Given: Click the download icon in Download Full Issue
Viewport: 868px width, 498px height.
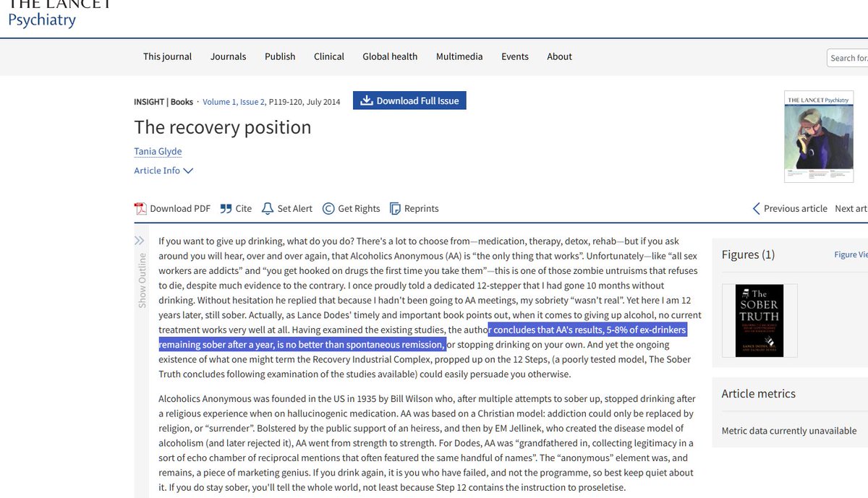Looking at the screenshot, I should (x=367, y=100).
